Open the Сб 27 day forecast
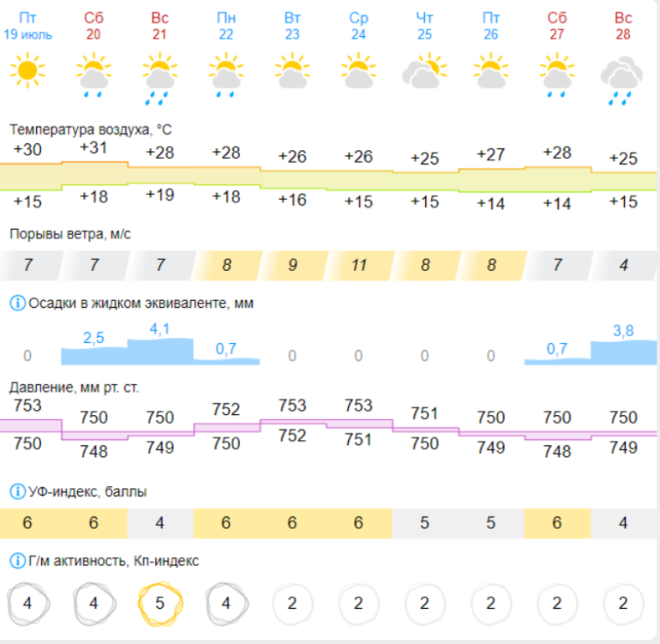 tap(557, 26)
